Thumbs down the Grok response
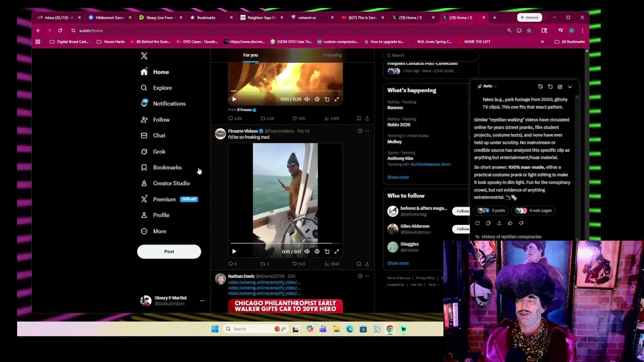Screen dimensions: 644x362 tap(521, 223)
